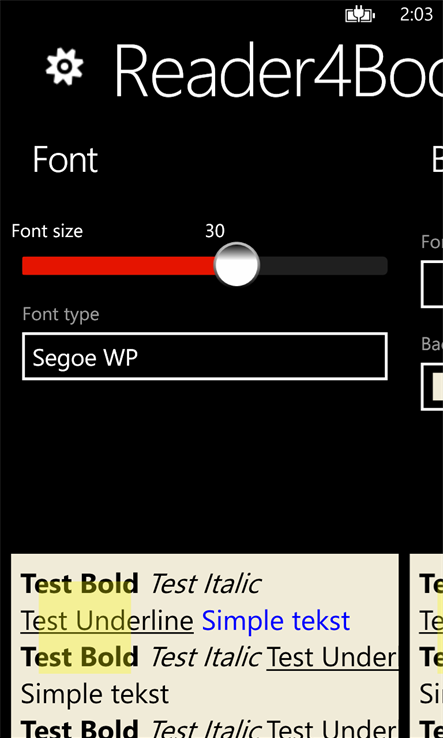Click the blue Simple tekst link
Screen dimensions: 443x738
276,621
